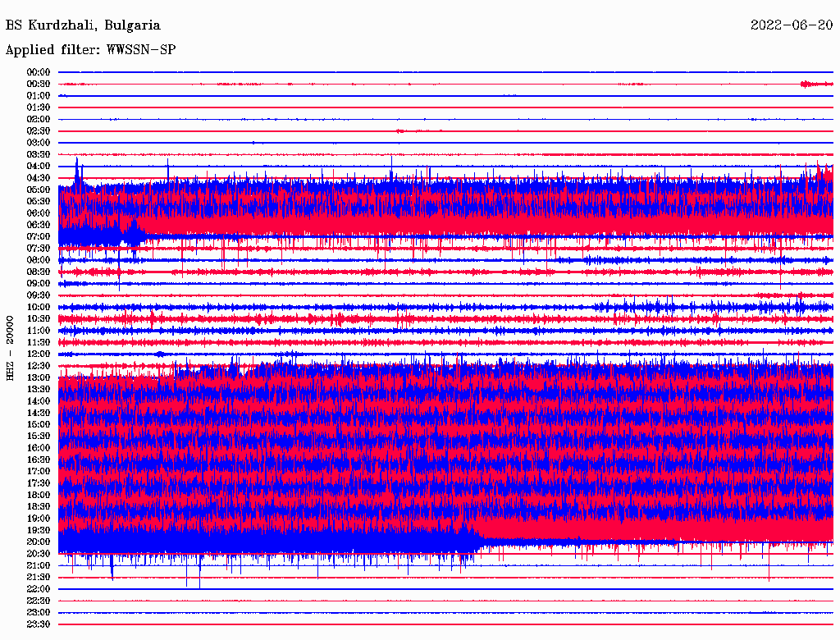Click the 00:30 time row label

39,84
